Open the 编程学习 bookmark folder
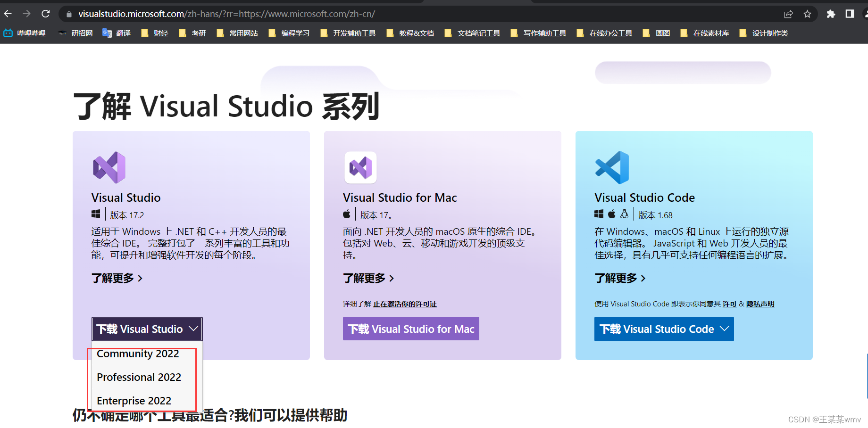This screenshot has height=428, width=868. click(x=289, y=33)
